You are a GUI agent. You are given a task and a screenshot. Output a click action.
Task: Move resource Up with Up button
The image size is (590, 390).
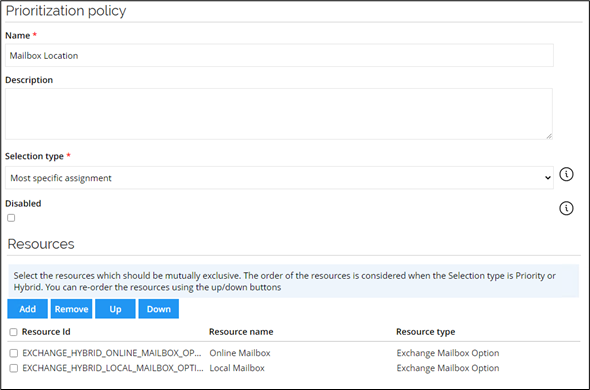pyautogui.click(x=115, y=309)
